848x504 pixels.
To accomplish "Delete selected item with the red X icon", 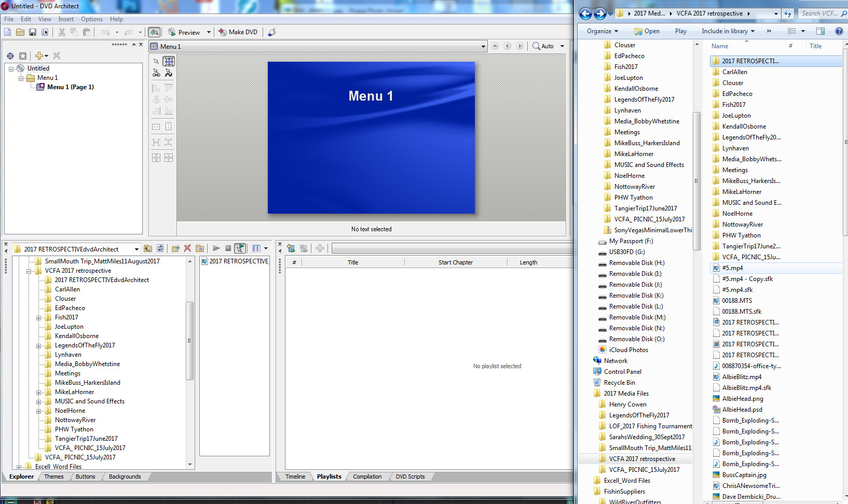I will (x=188, y=248).
